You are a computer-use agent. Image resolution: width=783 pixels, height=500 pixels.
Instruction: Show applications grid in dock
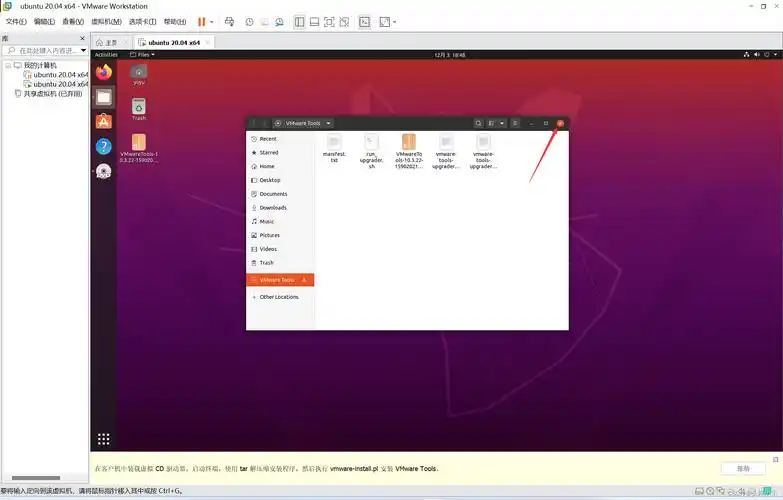coord(103,439)
